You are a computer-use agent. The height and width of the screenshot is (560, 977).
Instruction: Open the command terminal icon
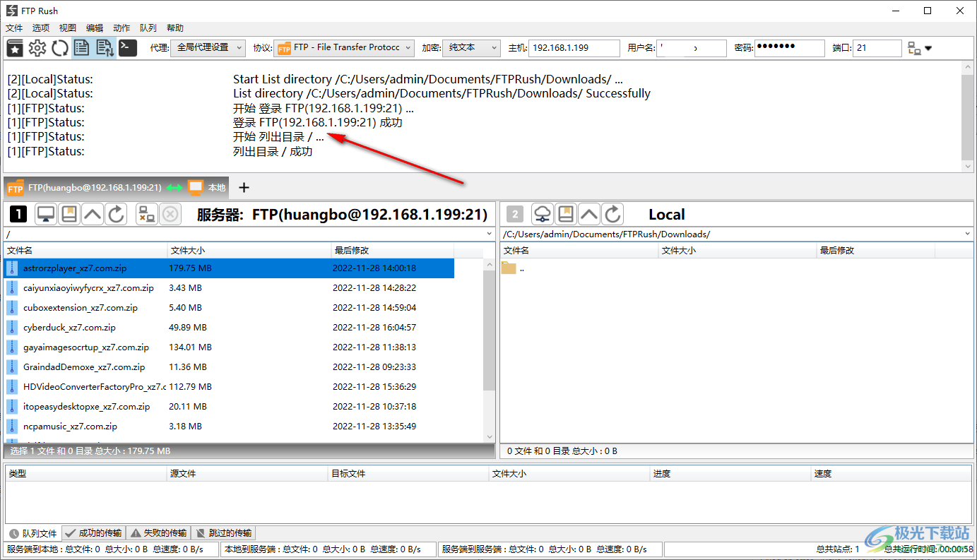click(127, 47)
